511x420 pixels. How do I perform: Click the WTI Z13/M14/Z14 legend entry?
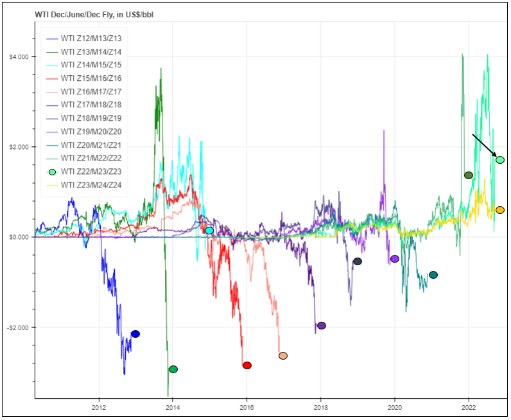coord(84,52)
